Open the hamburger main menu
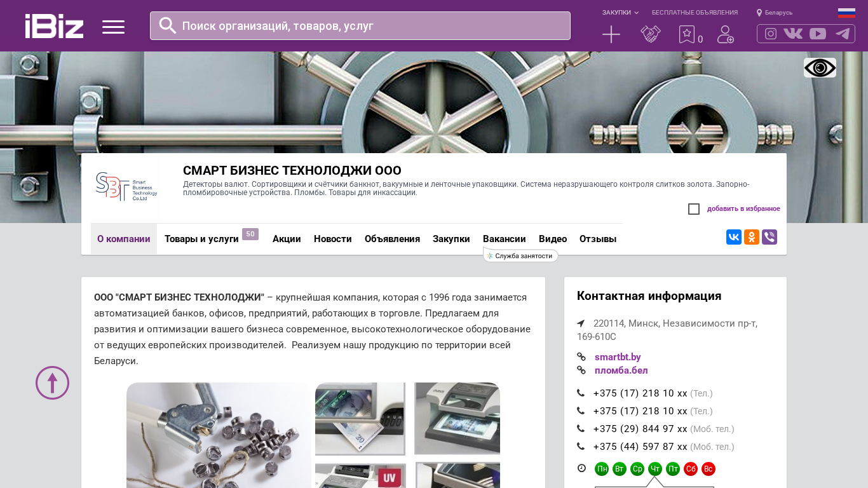Viewport: 868px width, 488px height. click(x=113, y=27)
